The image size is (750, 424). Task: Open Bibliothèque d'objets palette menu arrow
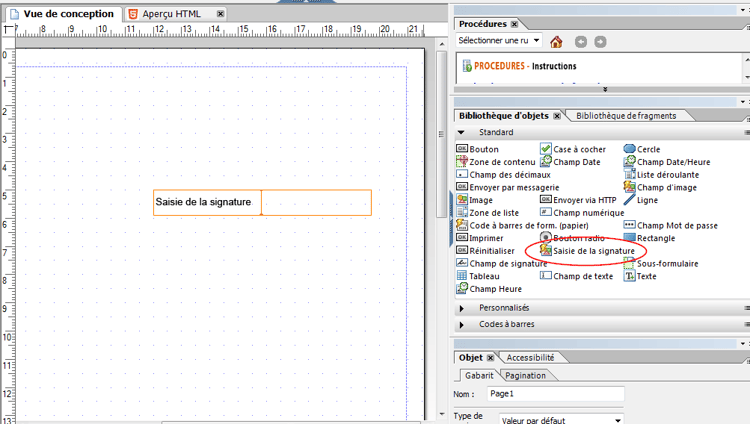tap(742, 102)
